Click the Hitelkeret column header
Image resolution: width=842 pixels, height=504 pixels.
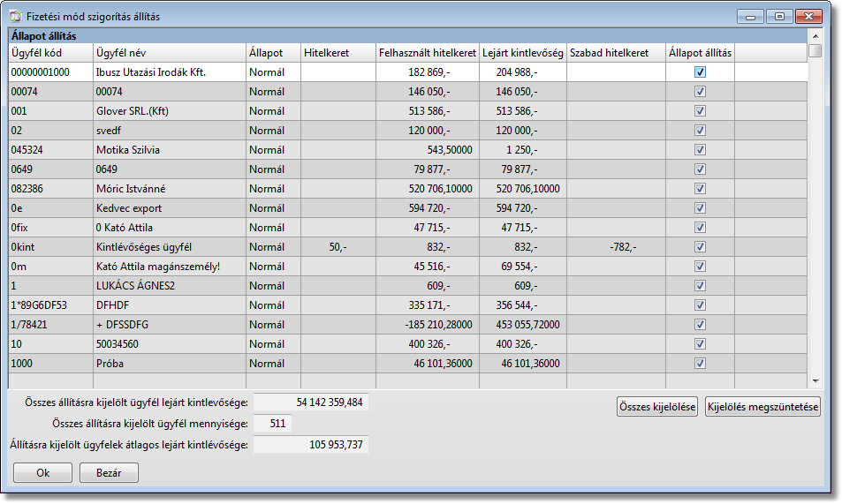(338, 53)
